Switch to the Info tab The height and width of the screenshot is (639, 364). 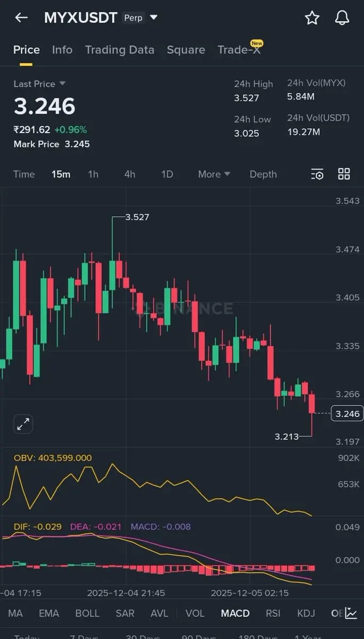[62, 50]
